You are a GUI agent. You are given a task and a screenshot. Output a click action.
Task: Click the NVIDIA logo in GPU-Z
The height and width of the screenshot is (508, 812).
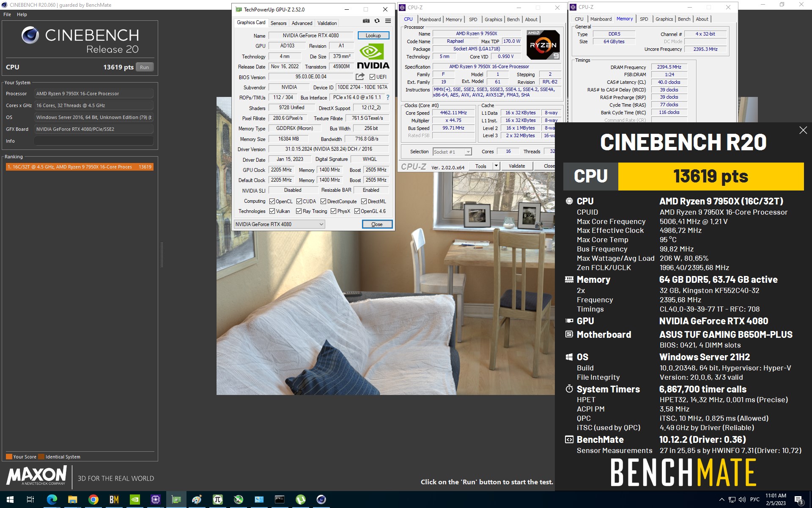[373, 56]
